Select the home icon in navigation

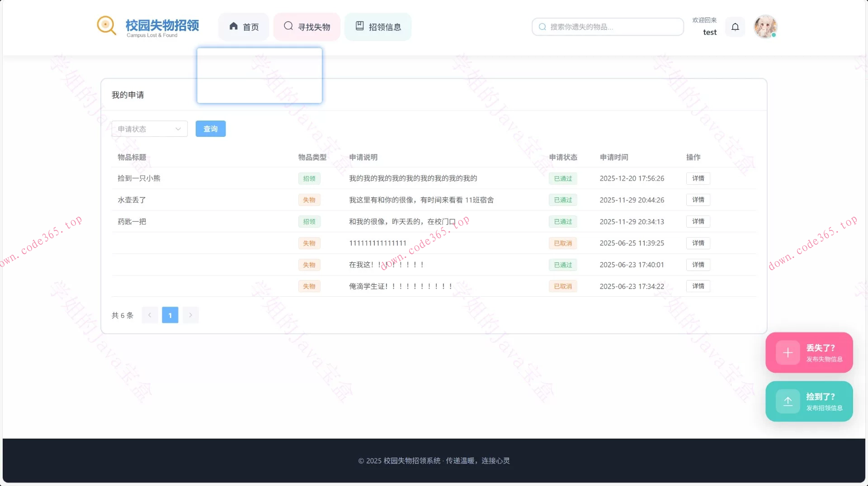pyautogui.click(x=233, y=26)
